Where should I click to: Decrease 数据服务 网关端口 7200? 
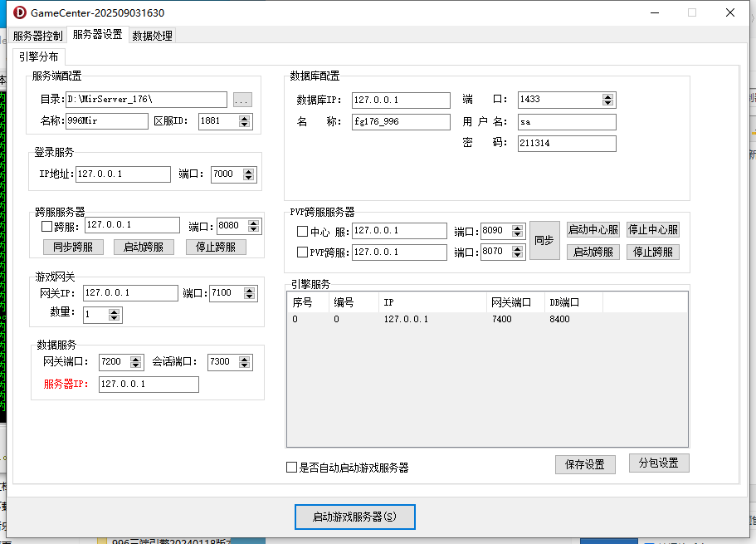point(136,365)
